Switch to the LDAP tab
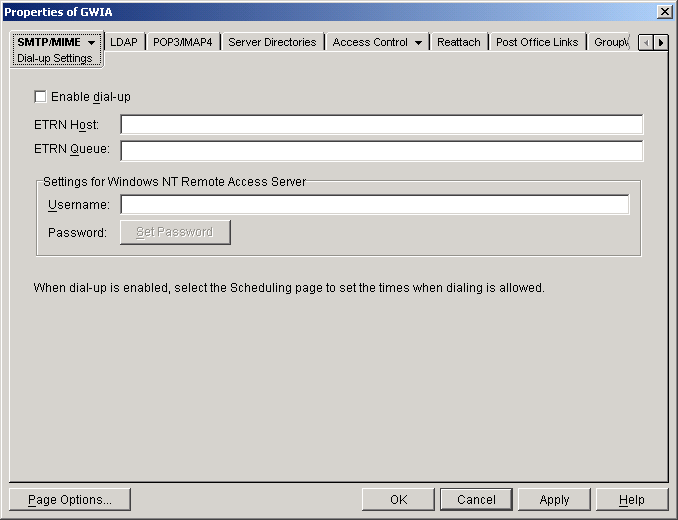The width and height of the screenshot is (678, 520). click(x=124, y=42)
